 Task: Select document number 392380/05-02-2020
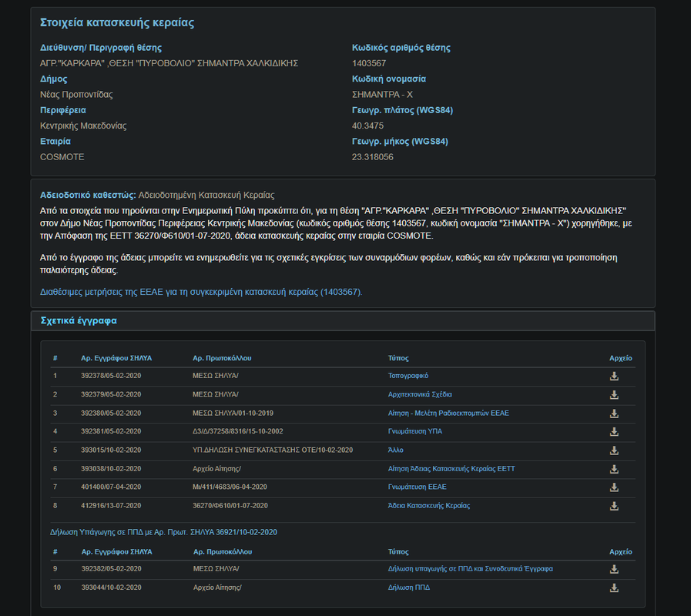[x=111, y=413]
